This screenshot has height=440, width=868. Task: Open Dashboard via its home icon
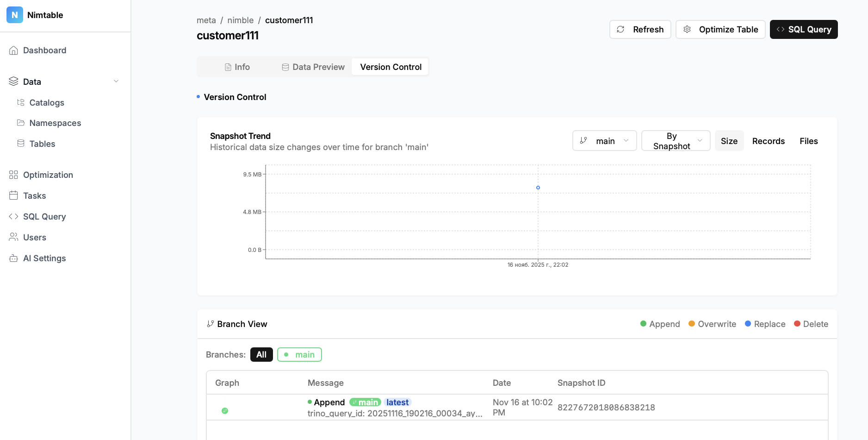13,50
